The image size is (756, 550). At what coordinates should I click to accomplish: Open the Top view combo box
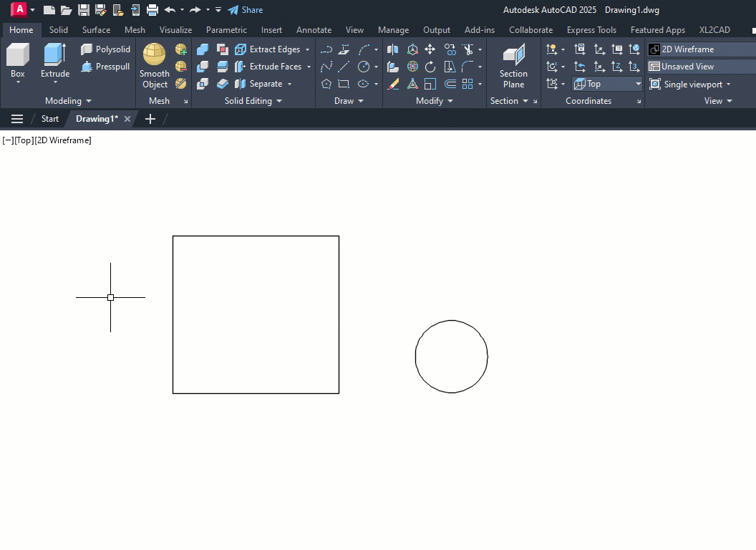(608, 84)
